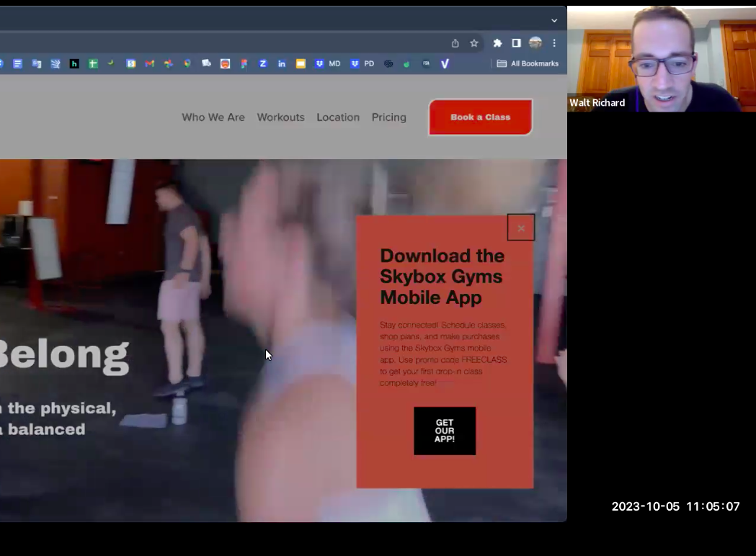Click the Walt Richard name label
The height and width of the screenshot is (556, 756).
[x=597, y=102]
